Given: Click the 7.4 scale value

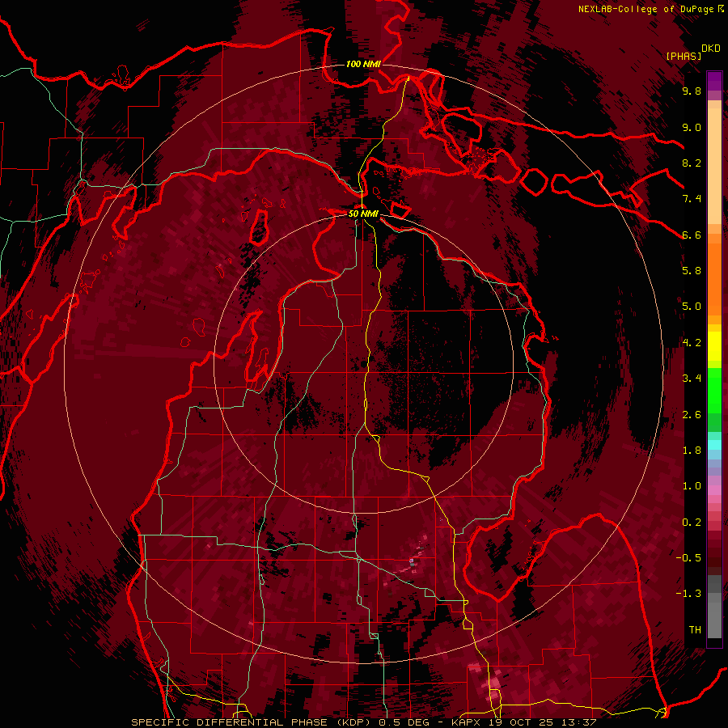Looking at the screenshot, I should point(692,199).
